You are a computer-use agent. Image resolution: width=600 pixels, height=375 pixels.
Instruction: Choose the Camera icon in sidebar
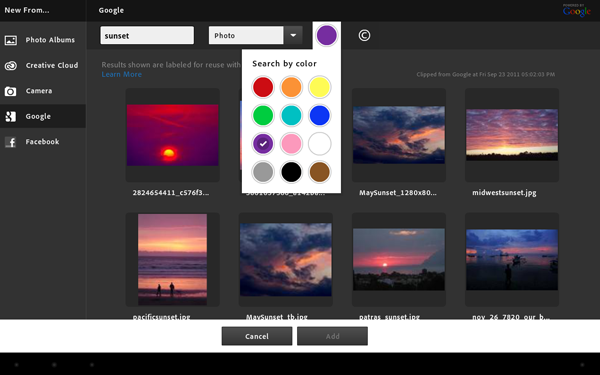(11, 91)
